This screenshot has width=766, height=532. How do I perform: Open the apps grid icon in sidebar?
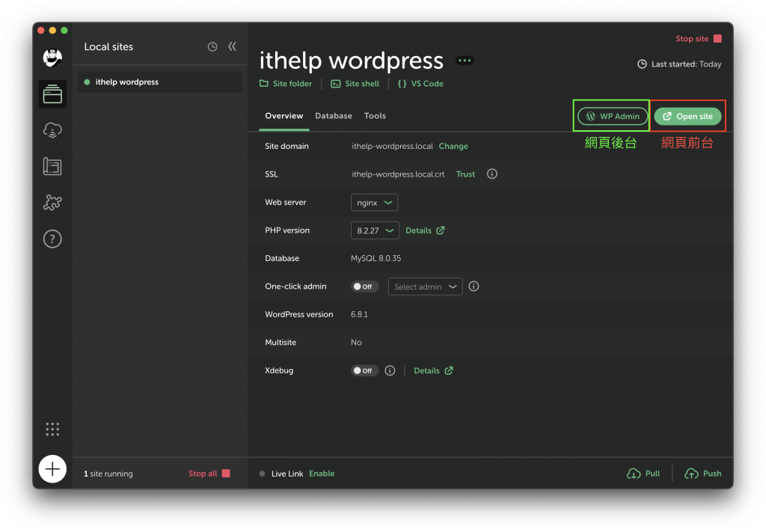[52, 429]
